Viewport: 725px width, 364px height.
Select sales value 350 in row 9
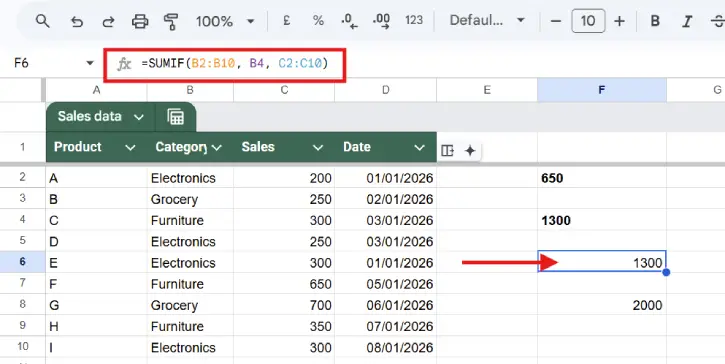point(284,326)
